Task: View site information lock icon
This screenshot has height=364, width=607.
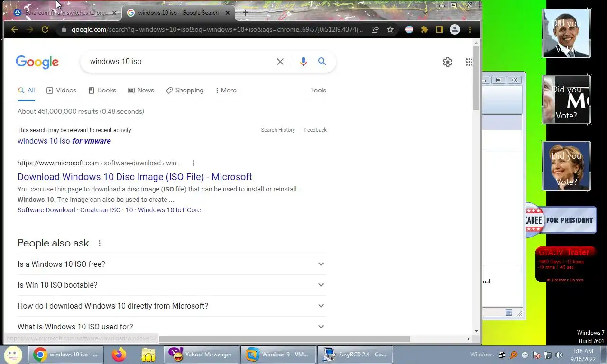Action: 64,29
